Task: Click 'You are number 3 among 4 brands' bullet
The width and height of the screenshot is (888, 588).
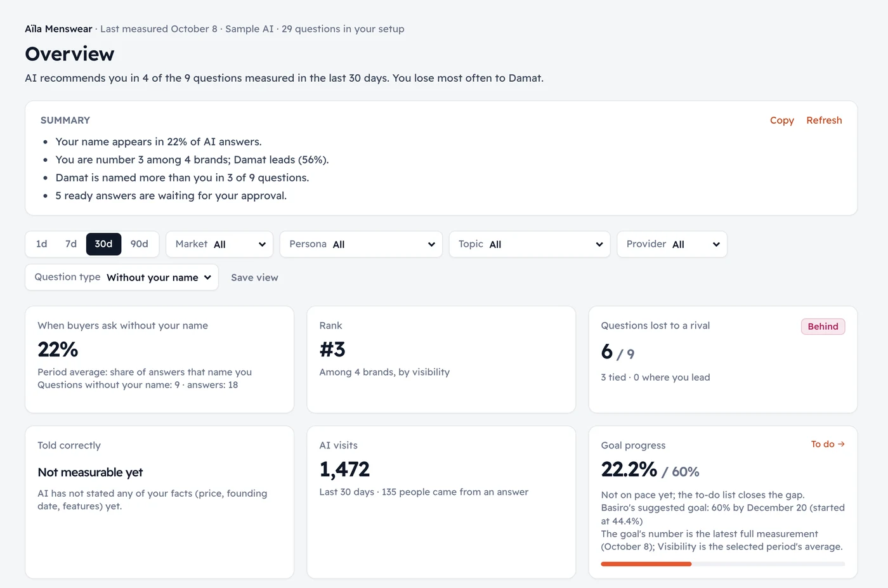Action: pyautogui.click(x=192, y=160)
